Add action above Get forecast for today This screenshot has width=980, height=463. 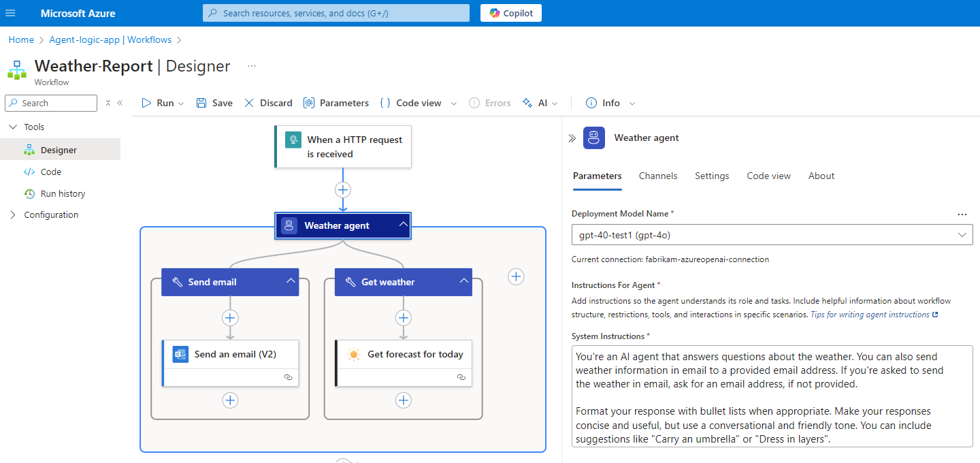coord(404,317)
